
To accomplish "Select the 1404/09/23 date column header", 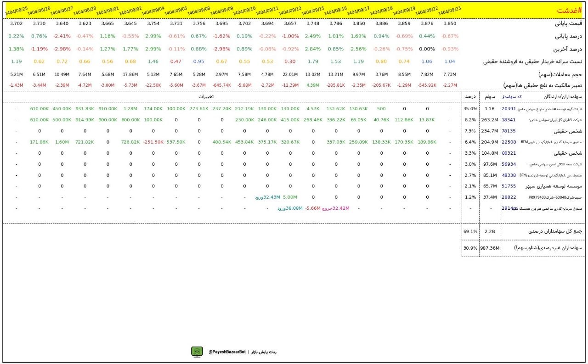I will (x=449, y=11).
